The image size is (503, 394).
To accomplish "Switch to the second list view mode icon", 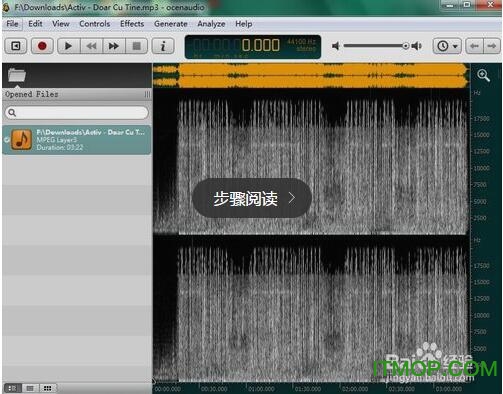I will click(30, 388).
